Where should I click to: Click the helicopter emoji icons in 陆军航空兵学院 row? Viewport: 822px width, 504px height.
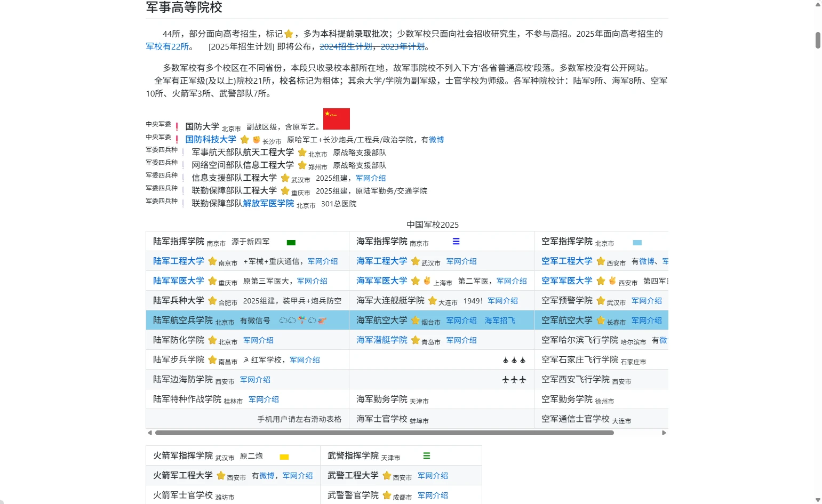pyautogui.click(x=302, y=321)
